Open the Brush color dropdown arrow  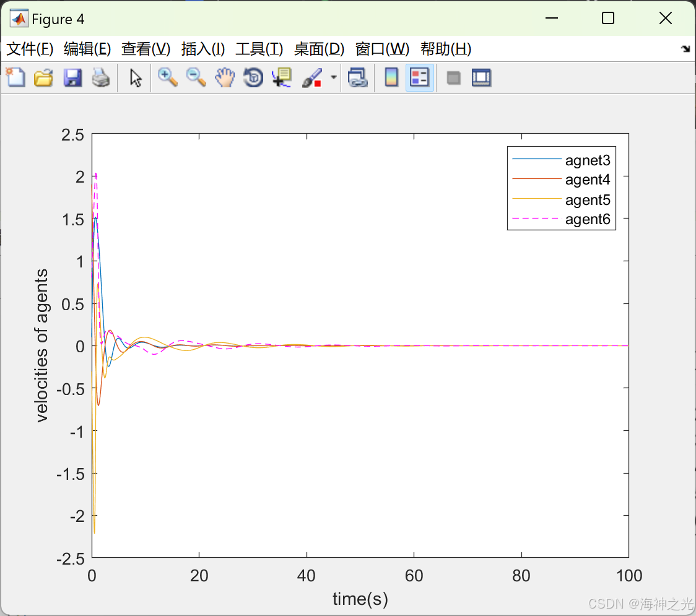(333, 77)
